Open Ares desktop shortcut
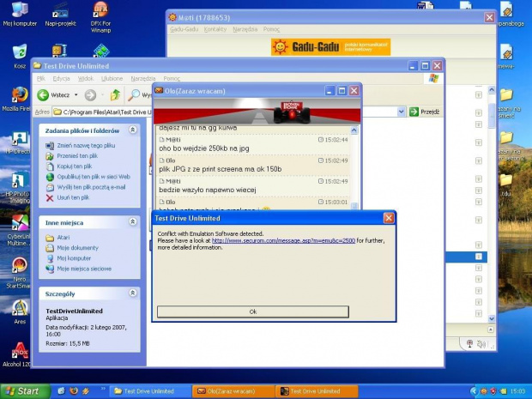 pyautogui.click(x=20, y=312)
